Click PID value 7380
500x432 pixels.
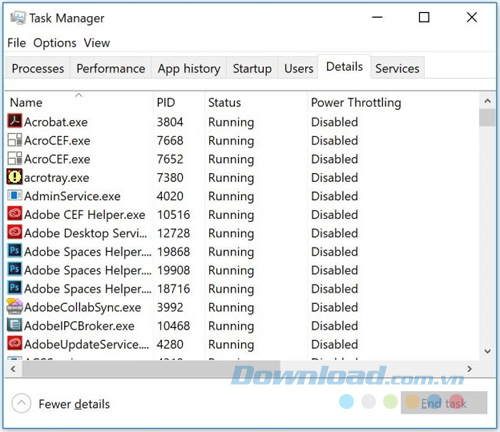tap(170, 178)
